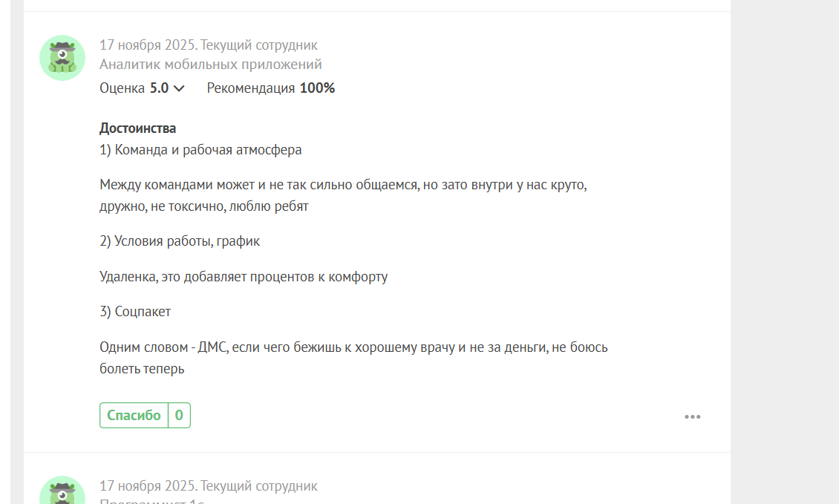Click the second review's date '17 ноября 2025'

point(148,486)
